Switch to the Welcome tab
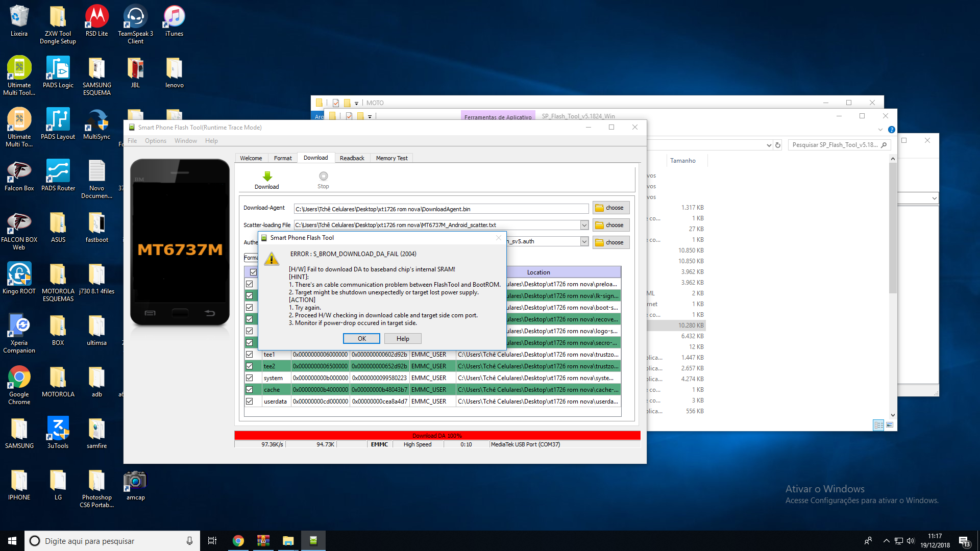Image resolution: width=980 pixels, height=551 pixels. (x=251, y=158)
